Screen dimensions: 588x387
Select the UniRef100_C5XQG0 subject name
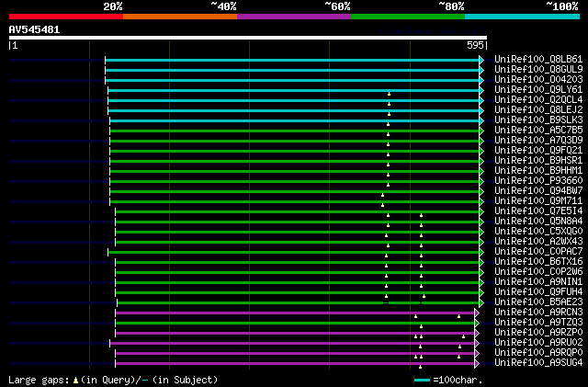point(538,232)
